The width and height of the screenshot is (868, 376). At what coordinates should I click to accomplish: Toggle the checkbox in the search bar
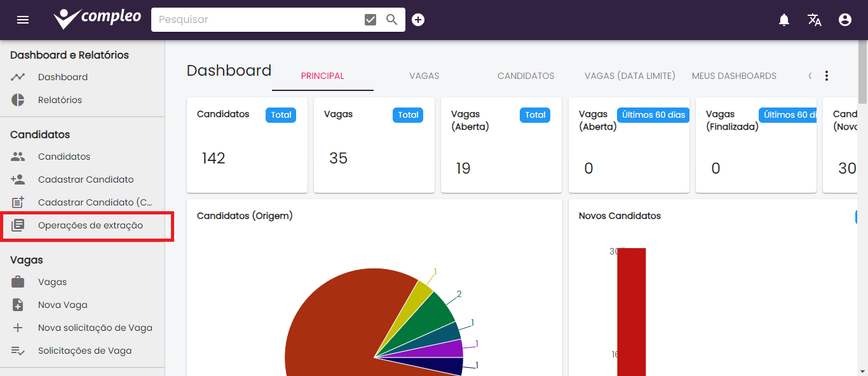point(370,20)
